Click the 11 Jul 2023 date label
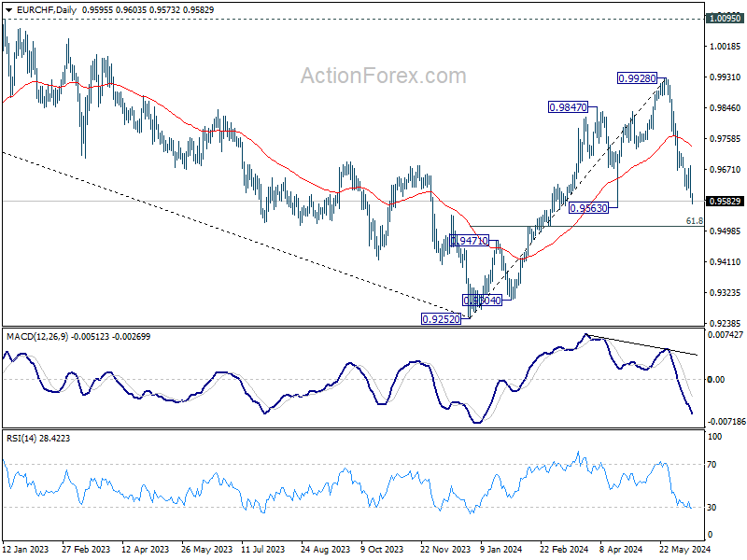The height and width of the screenshot is (560, 747). click(263, 549)
